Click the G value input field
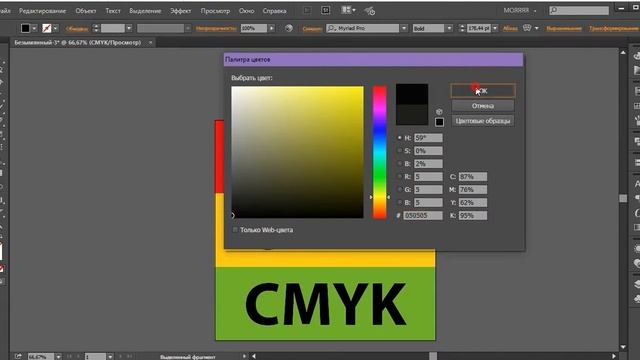The height and width of the screenshot is (360, 640). pyautogui.click(x=428, y=189)
